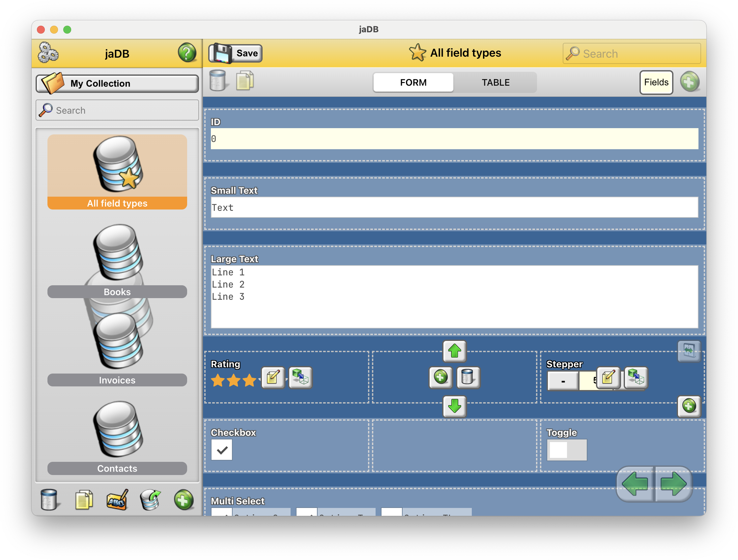Open help with the green question mark
The height and width of the screenshot is (560, 738).
pyautogui.click(x=186, y=53)
